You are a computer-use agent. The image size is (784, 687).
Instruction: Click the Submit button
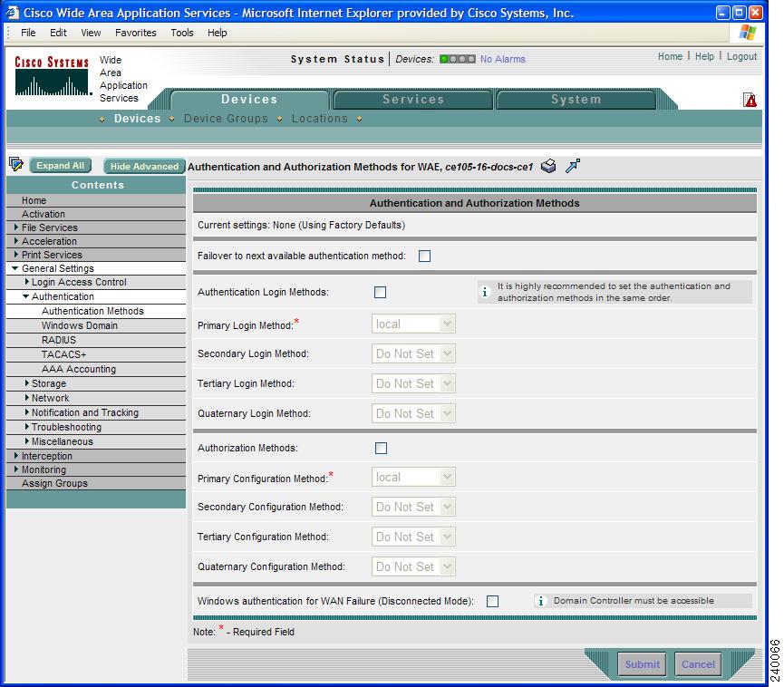642,664
